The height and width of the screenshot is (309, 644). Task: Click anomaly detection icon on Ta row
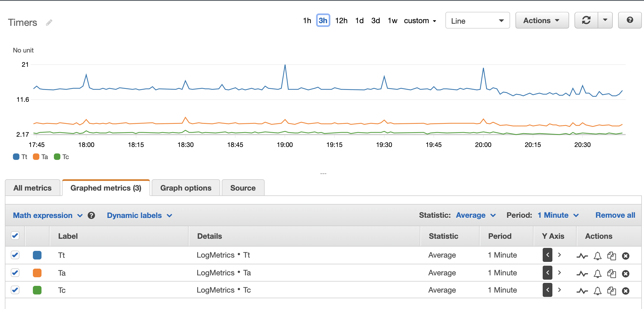[582, 273]
